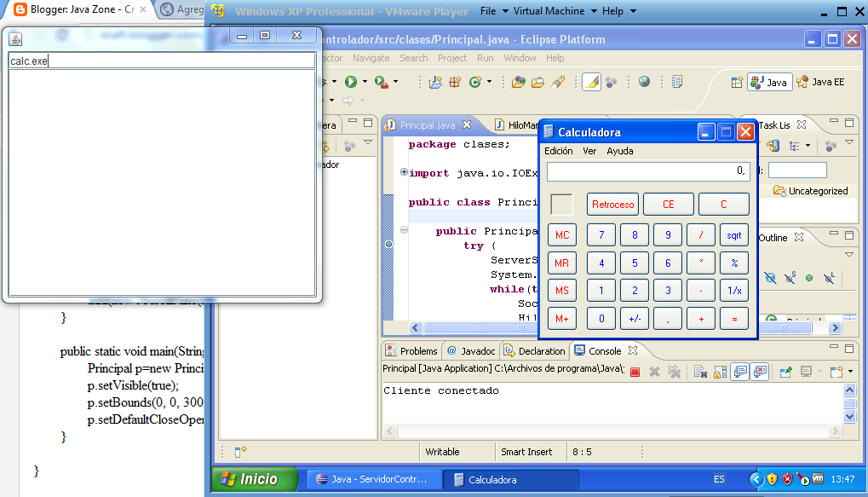Screen dimensions: 868x497
Task: Toggle Show Console When Output Changes icon
Action: [x=740, y=372]
